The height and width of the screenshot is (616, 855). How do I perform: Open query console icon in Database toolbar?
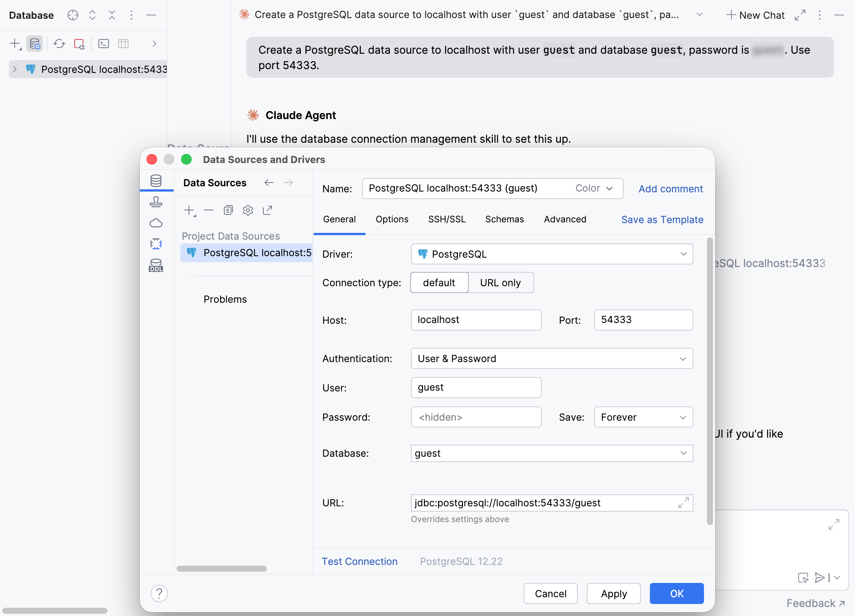coord(104,44)
